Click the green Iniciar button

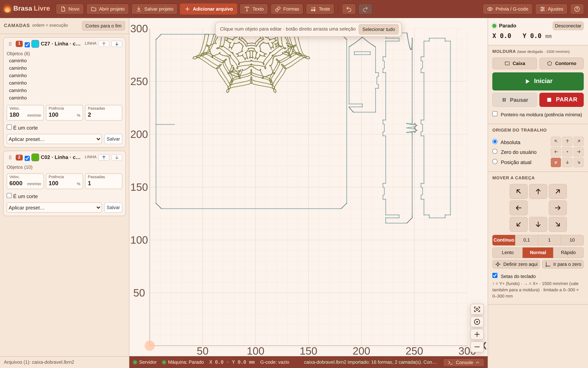click(538, 81)
